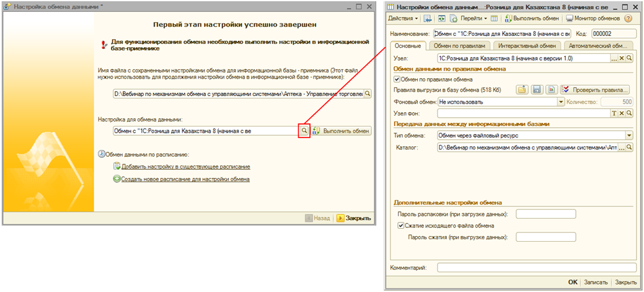Toggle the Обмен по правилам обмена checkbox
The width and height of the screenshot is (644, 292).
tap(397, 79)
